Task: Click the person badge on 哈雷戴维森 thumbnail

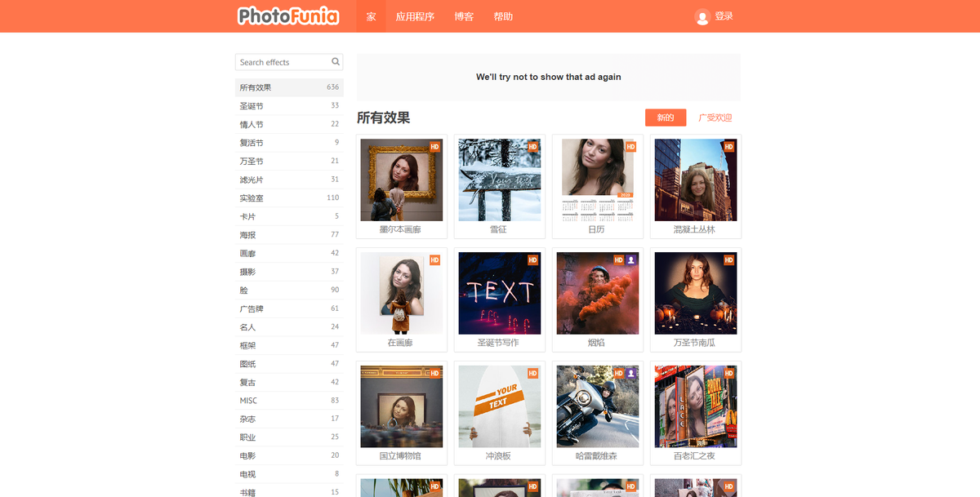Action: point(630,372)
